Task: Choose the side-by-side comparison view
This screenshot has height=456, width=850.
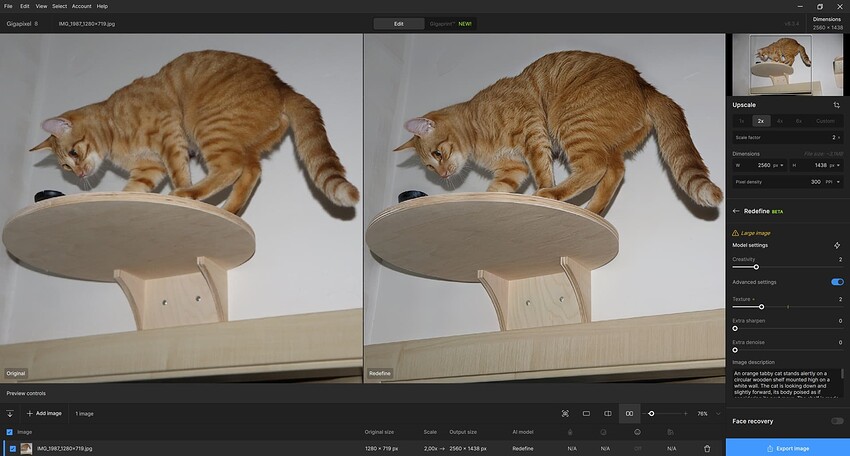Action: pyautogui.click(x=629, y=413)
